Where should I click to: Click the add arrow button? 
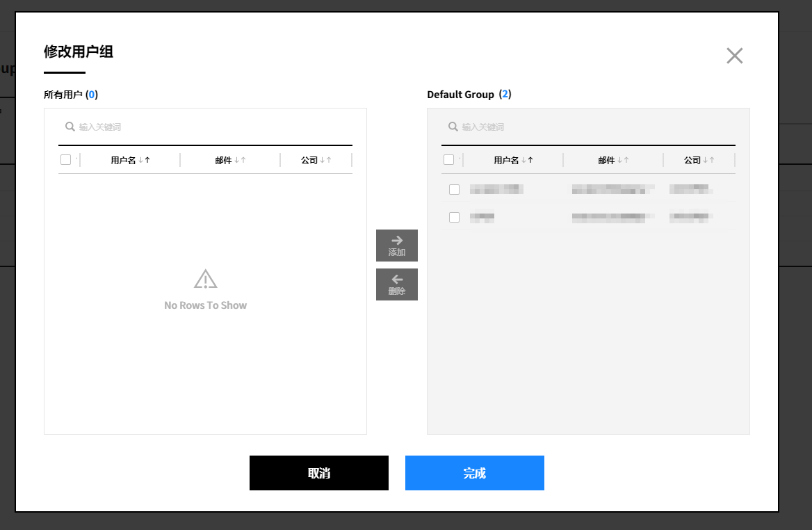point(396,246)
